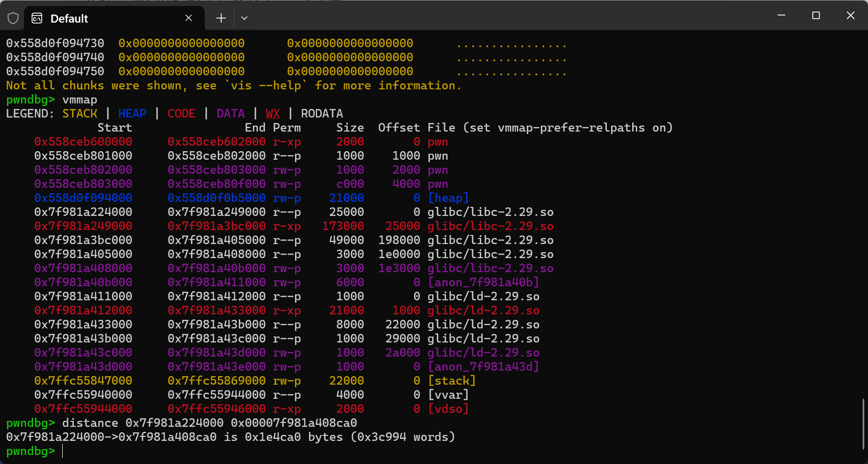Maximize the terminal window
868x464 pixels.
[816, 16]
